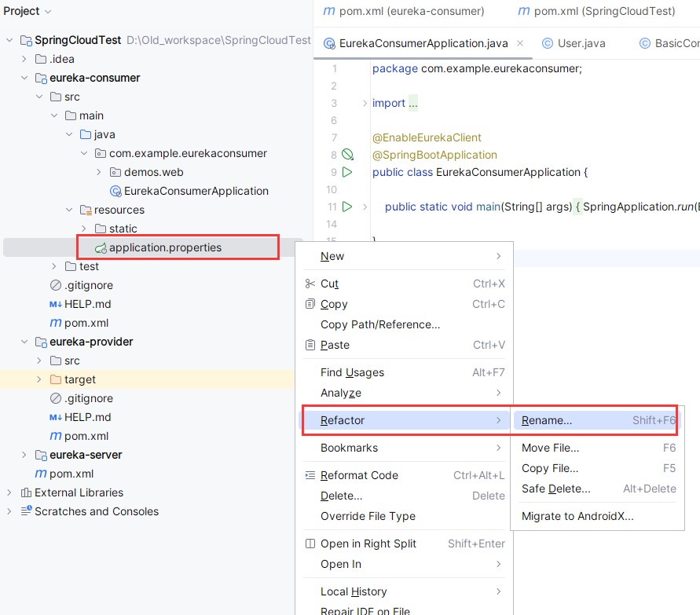Click the Open in Right Split icon
The width and height of the screenshot is (700, 615).
(310, 544)
